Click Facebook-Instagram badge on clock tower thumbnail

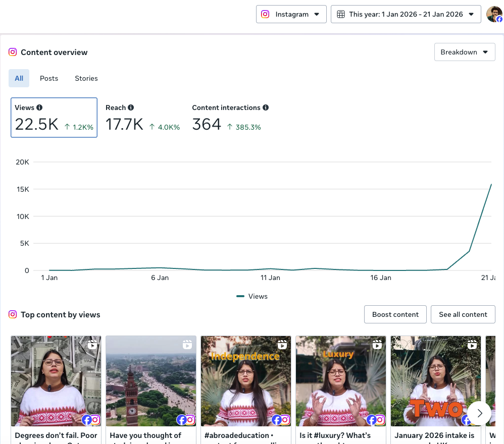pyautogui.click(x=186, y=420)
